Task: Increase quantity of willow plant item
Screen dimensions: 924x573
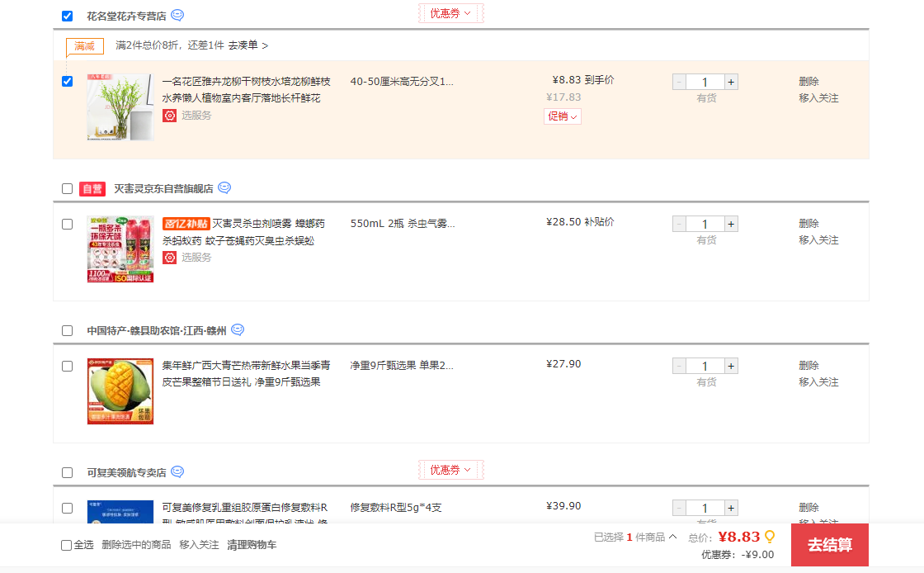Action: click(731, 82)
